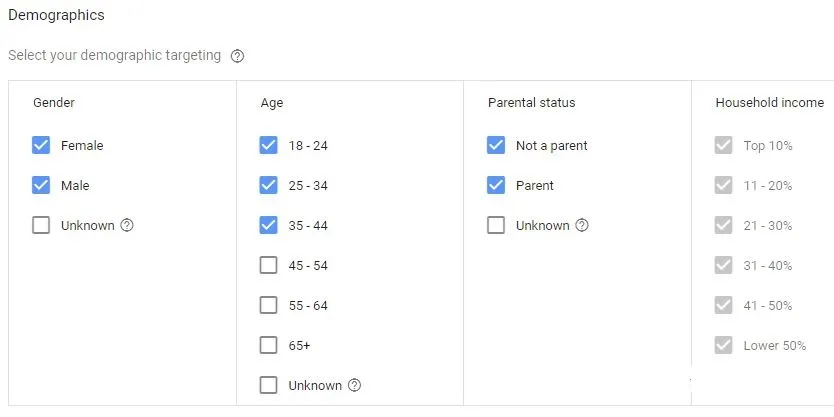Click help icon next to Gender Unknown
The image size is (834, 417).
click(127, 225)
